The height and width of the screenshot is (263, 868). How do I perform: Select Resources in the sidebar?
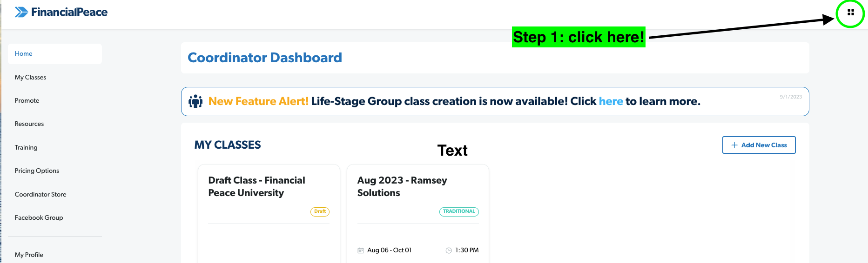tap(29, 124)
